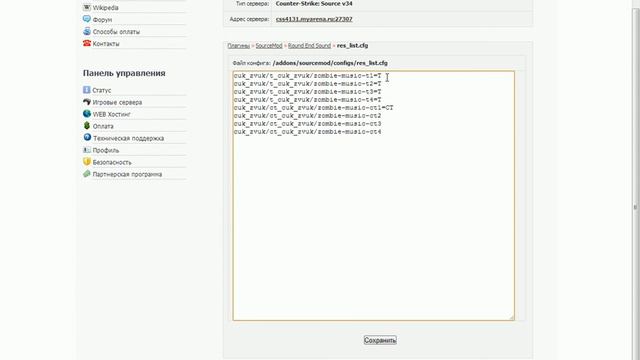The width and height of the screenshot is (640, 360).
Task: Open the Контакты page
Action: pos(106,44)
